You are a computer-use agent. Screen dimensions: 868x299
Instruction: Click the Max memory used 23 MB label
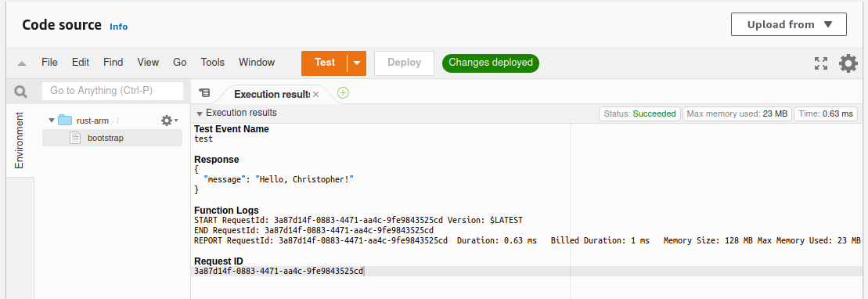(x=737, y=114)
